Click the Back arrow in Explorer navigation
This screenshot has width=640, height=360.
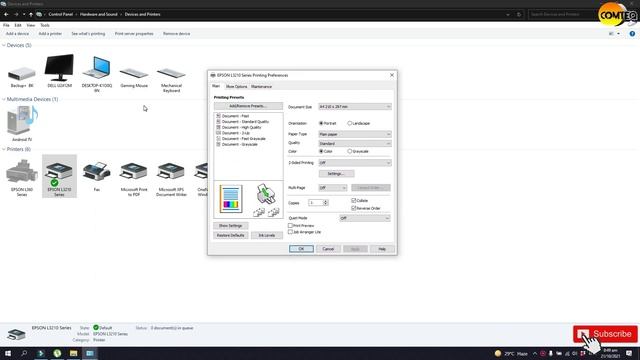[7, 14]
